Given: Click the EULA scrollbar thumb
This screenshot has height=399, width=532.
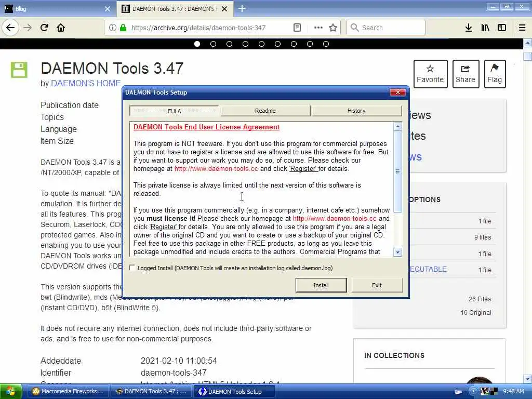Looking at the screenshot, I should tap(397, 171).
